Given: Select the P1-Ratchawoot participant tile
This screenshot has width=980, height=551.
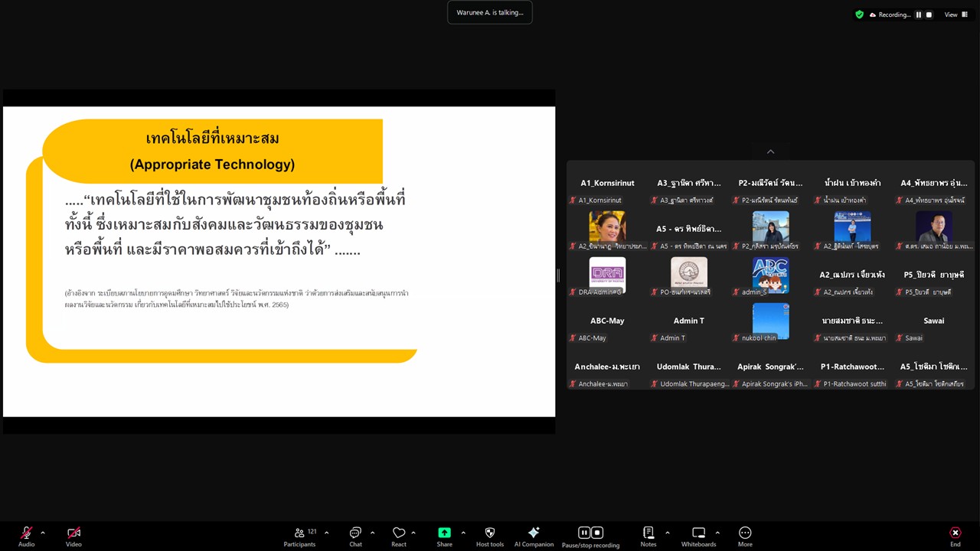Looking at the screenshot, I should (852, 367).
